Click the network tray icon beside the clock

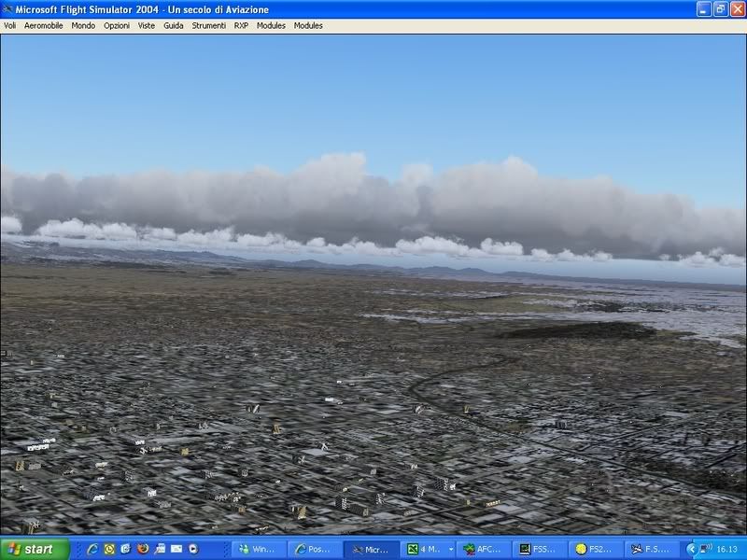[706, 549]
